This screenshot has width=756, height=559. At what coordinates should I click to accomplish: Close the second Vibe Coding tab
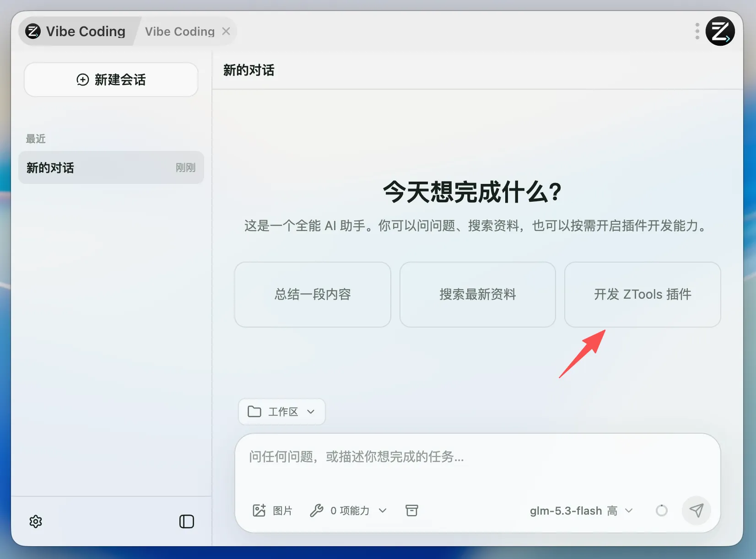[226, 31]
